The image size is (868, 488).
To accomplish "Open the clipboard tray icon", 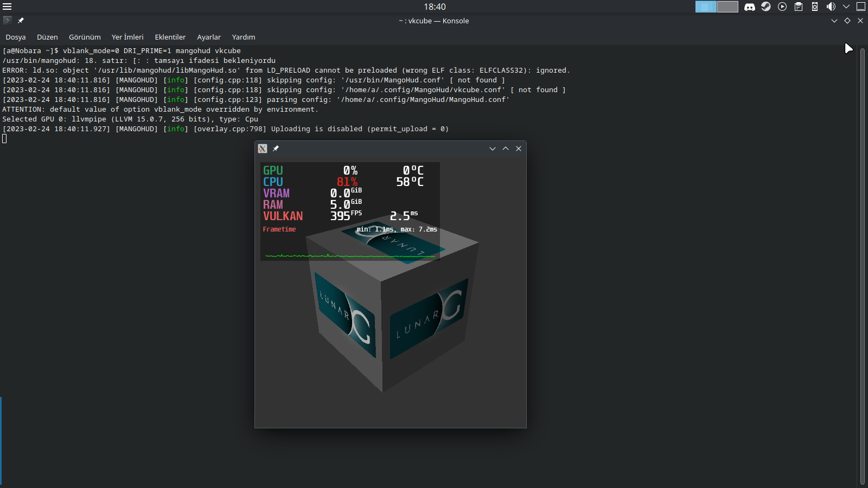I will [x=799, y=7].
